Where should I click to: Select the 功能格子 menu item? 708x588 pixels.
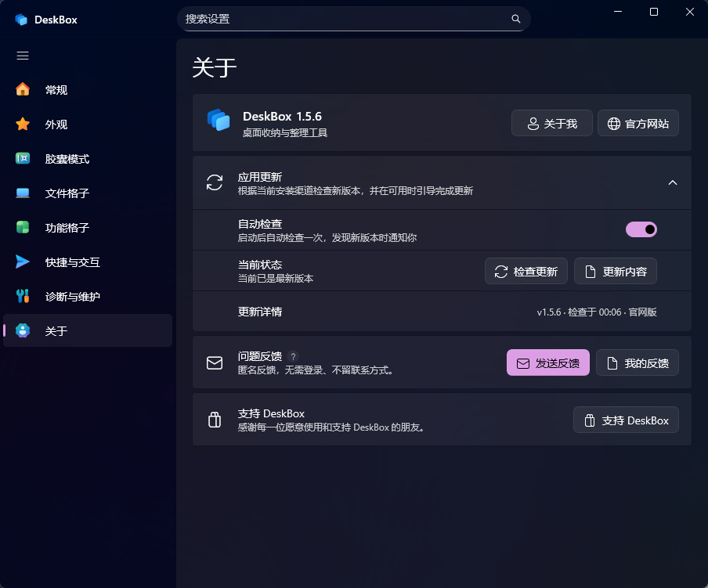[88, 227]
